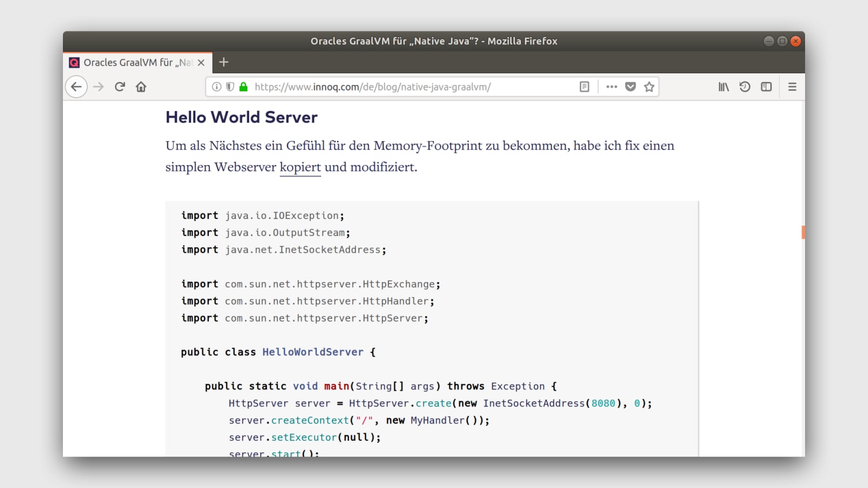Close the Firefox window
Image resolution: width=868 pixels, height=488 pixels.
point(796,41)
